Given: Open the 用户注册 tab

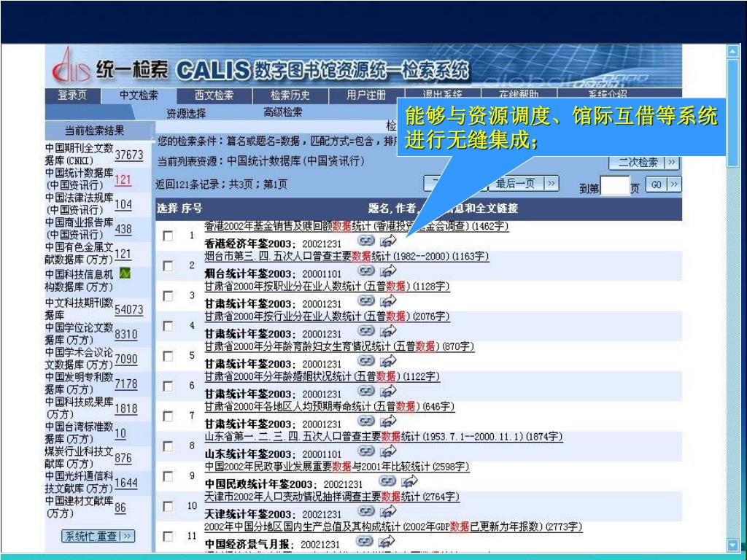Looking at the screenshot, I should [366, 96].
